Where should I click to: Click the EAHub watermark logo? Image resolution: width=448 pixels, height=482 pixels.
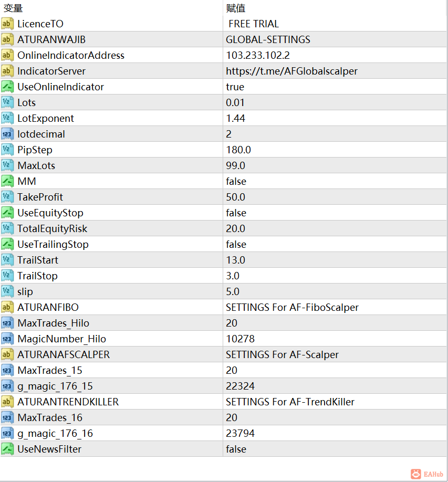[x=427, y=474]
